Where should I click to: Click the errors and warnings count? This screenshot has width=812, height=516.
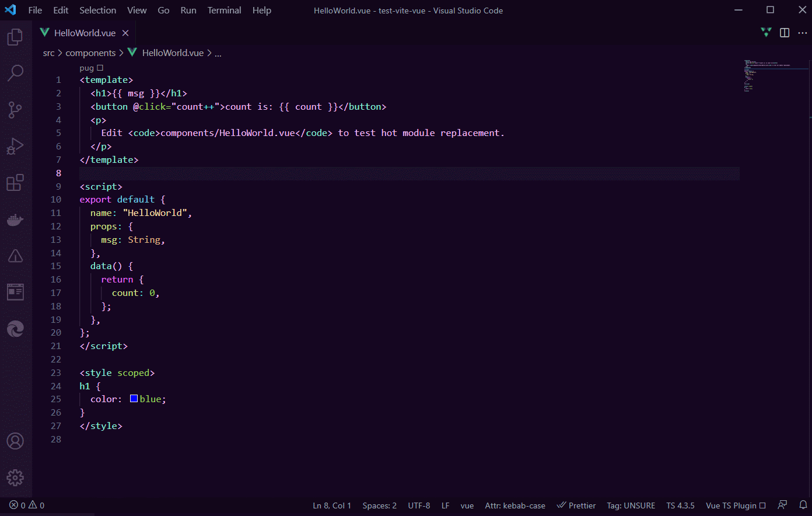[x=27, y=505]
